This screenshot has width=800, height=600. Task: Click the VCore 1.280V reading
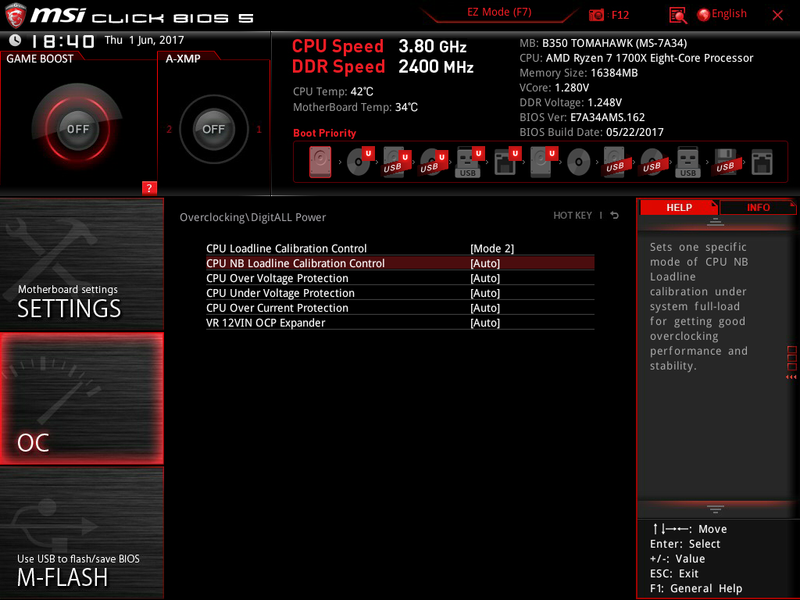[554, 88]
